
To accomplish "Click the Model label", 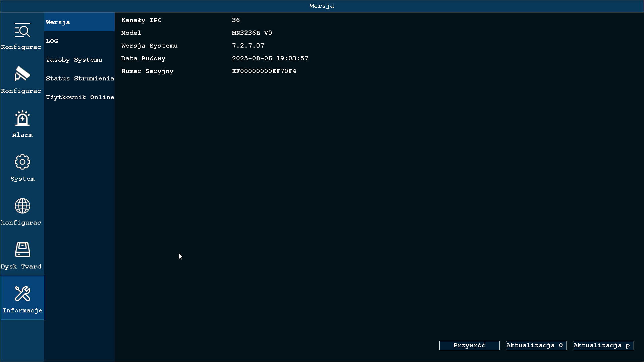I will [131, 33].
